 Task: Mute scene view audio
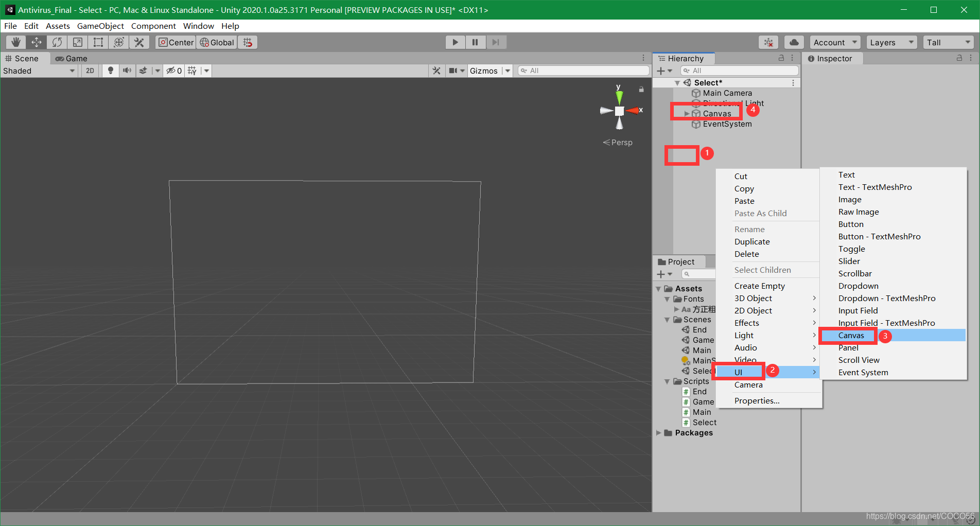click(127, 71)
